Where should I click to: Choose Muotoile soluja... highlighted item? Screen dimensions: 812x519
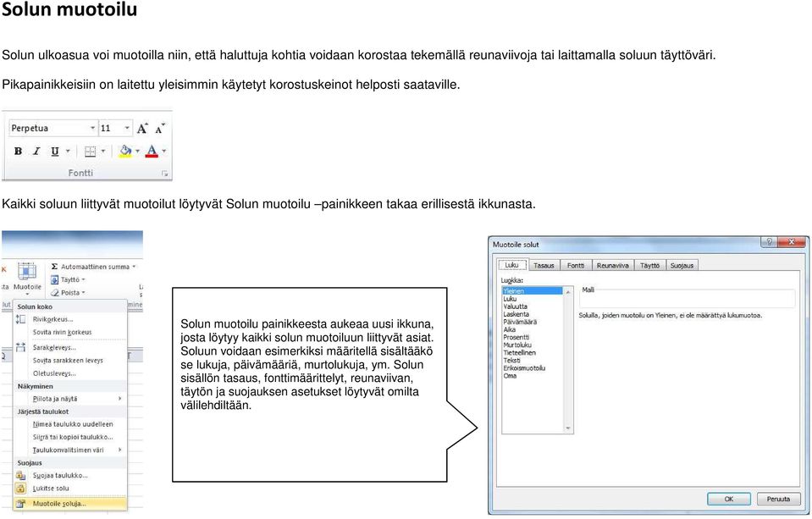tap(70, 504)
